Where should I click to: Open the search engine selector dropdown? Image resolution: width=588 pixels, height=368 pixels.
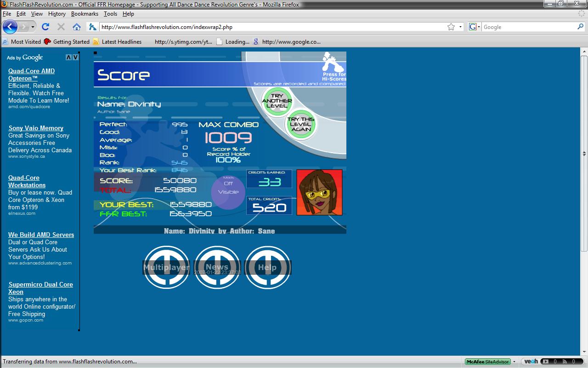[479, 27]
